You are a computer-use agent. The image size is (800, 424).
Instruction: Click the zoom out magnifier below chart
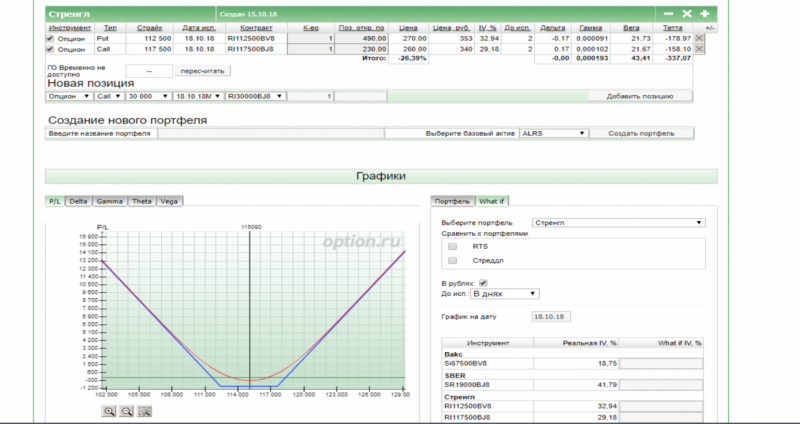[x=127, y=412]
